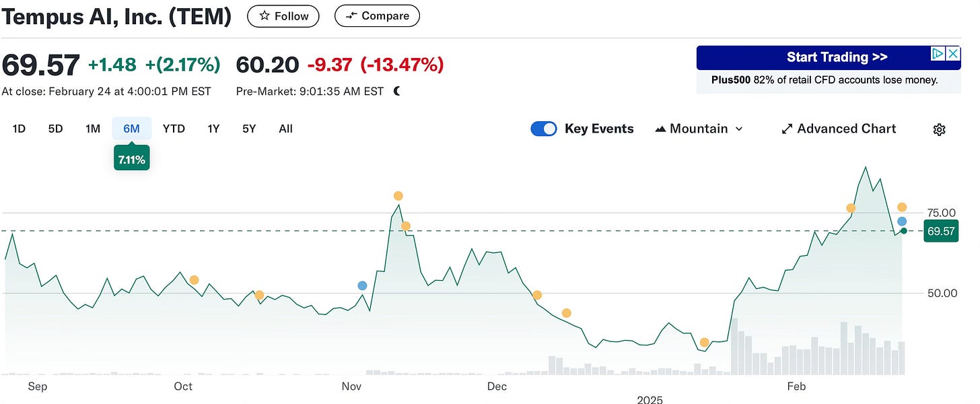Select the 6M time range tab
The width and height of the screenshot is (980, 404).
[x=132, y=129]
